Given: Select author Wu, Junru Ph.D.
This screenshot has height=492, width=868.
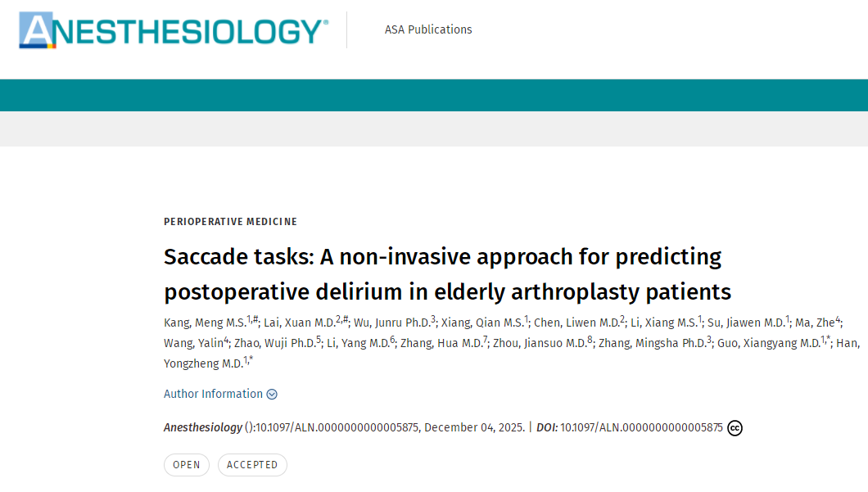Looking at the screenshot, I should tap(392, 322).
